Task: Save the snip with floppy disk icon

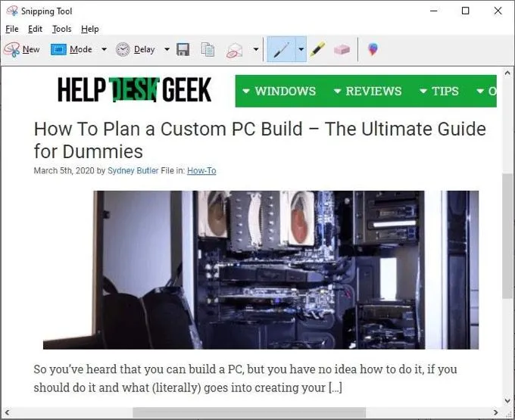Action: pos(183,50)
